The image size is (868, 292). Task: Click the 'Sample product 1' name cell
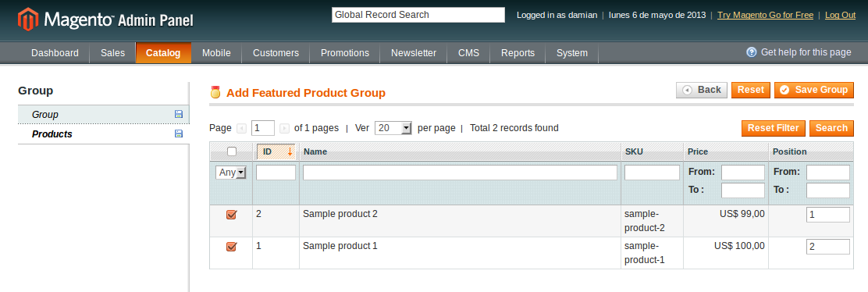tap(460, 253)
